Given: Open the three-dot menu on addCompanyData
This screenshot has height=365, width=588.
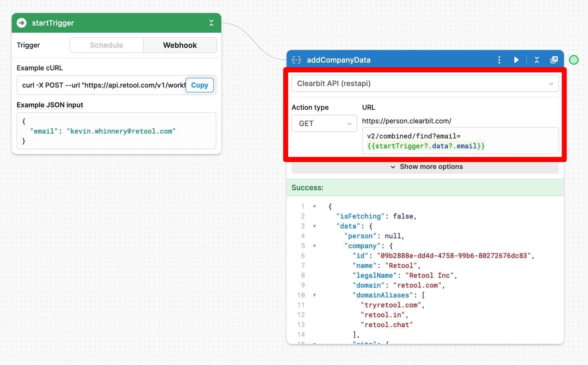Looking at the screenshot, I should [499, 60].
